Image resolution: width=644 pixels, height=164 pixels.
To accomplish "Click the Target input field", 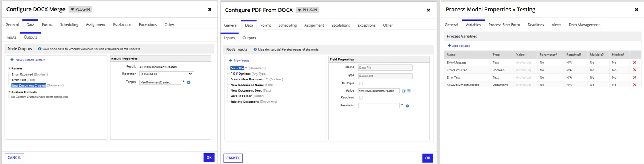I will tap(160, 82).
